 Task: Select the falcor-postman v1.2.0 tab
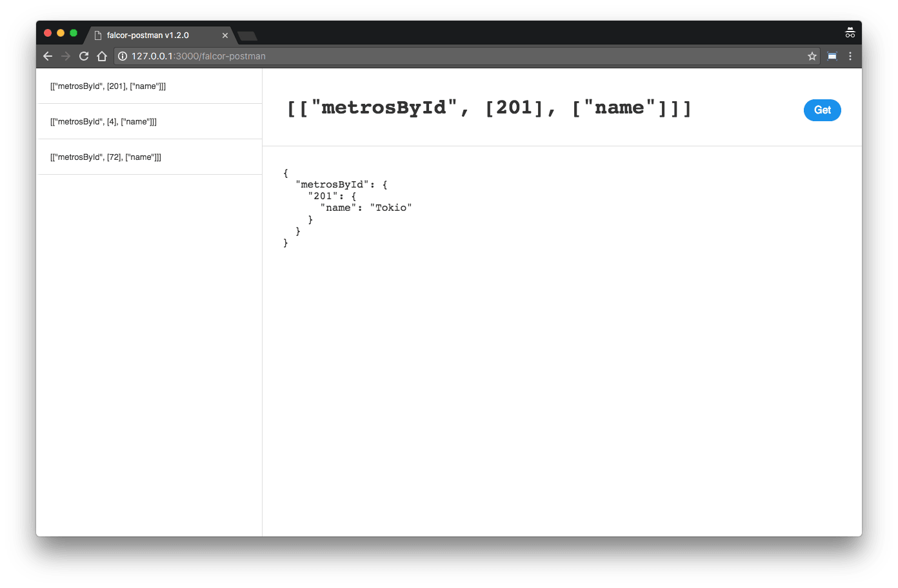[x=159, y=35]
